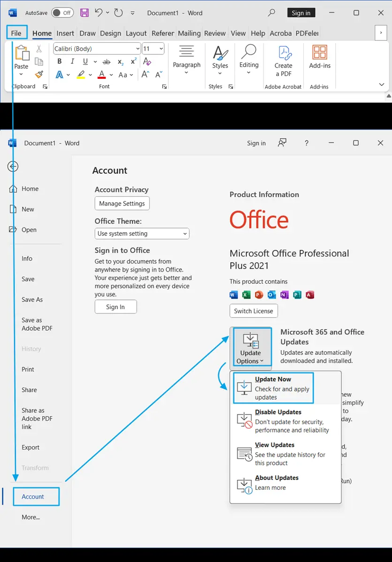
Task: Click the Strikethrough text icon
Action: [x=106, y=61]
